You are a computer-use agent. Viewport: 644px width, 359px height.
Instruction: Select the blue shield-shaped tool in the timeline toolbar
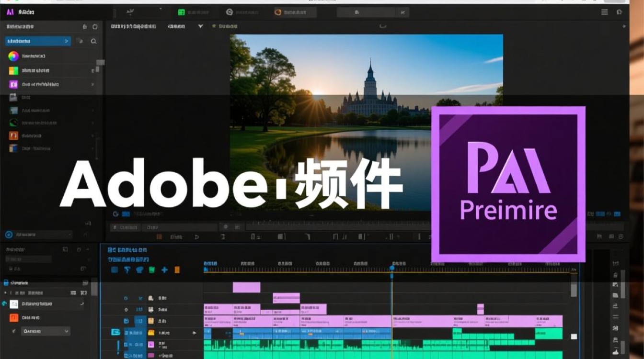pyautogui.click(x=139, y=270)
